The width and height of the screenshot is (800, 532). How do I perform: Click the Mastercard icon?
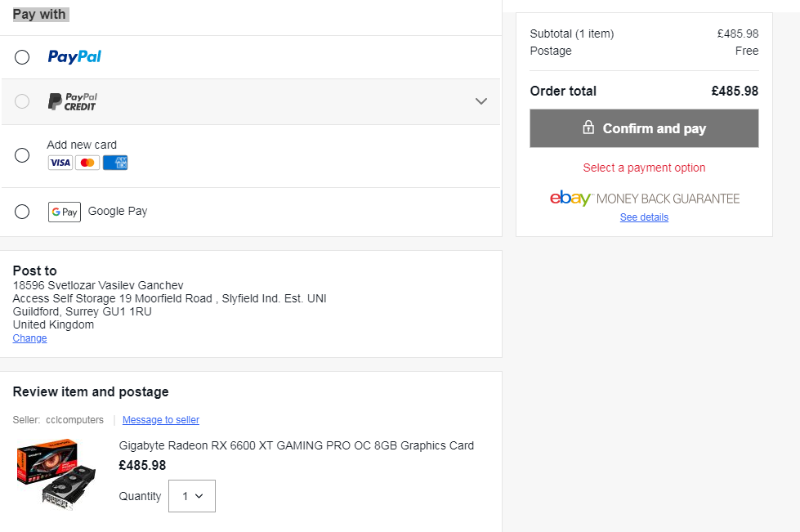87,163
